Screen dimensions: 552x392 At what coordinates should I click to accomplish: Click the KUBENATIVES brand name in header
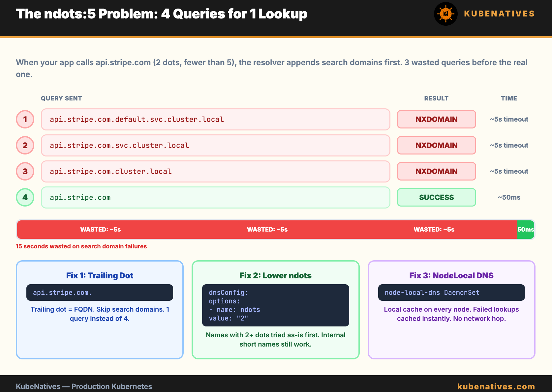click(x=499, y=14)
